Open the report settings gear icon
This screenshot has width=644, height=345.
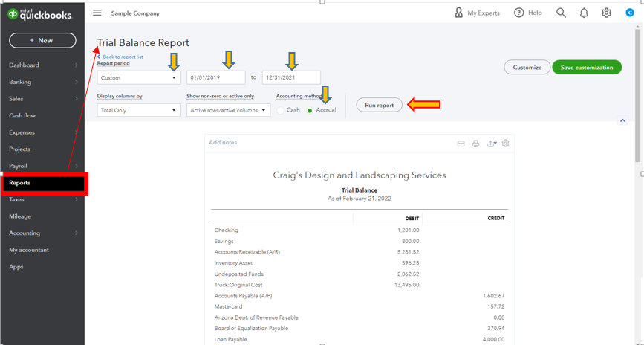506,144
